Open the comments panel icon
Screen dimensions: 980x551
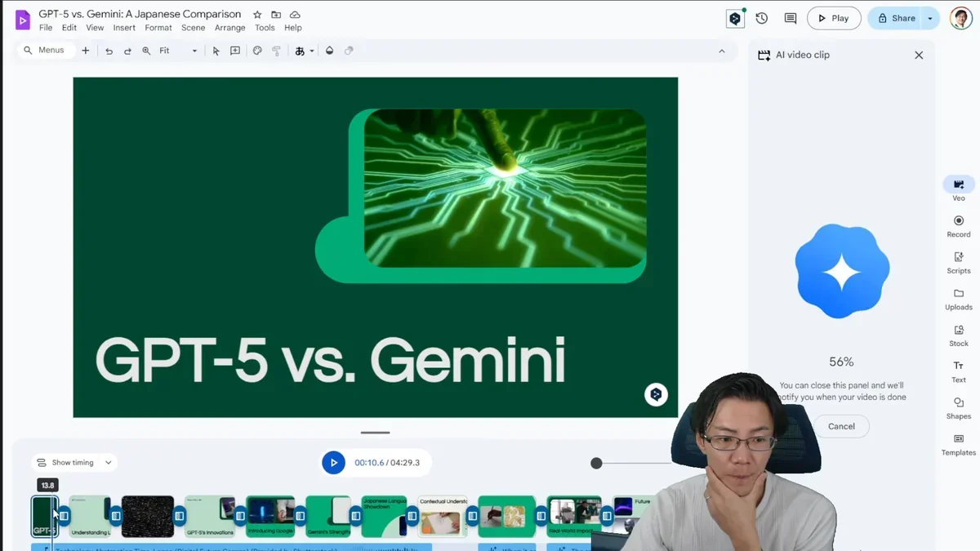click(x=790, y=18)
